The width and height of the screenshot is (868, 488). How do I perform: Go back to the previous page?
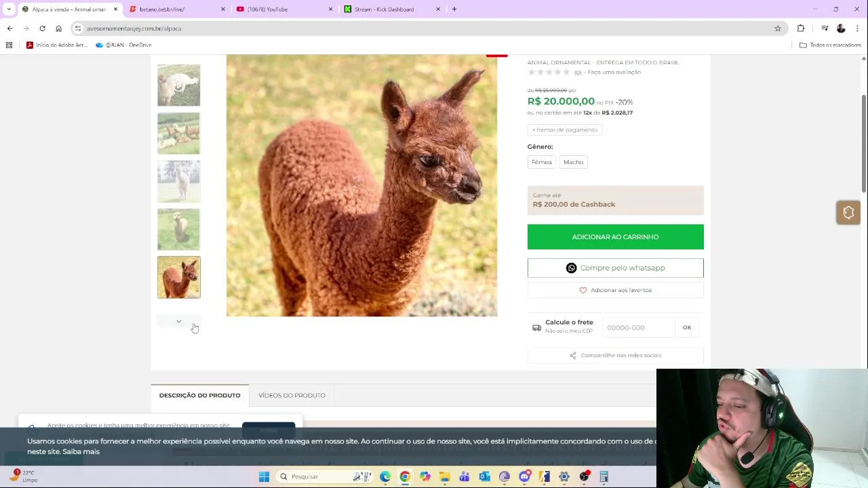point(9,28)
